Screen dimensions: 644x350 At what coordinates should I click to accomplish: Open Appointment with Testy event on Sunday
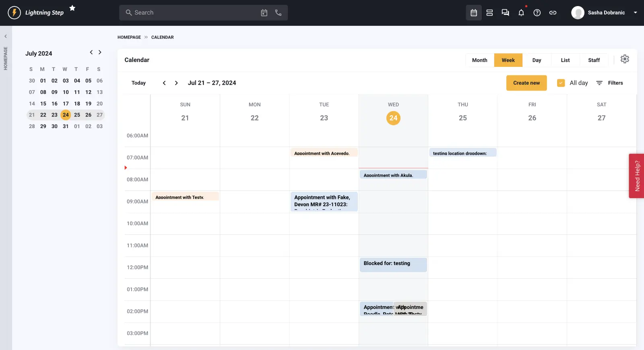click(x=185, y=197)
